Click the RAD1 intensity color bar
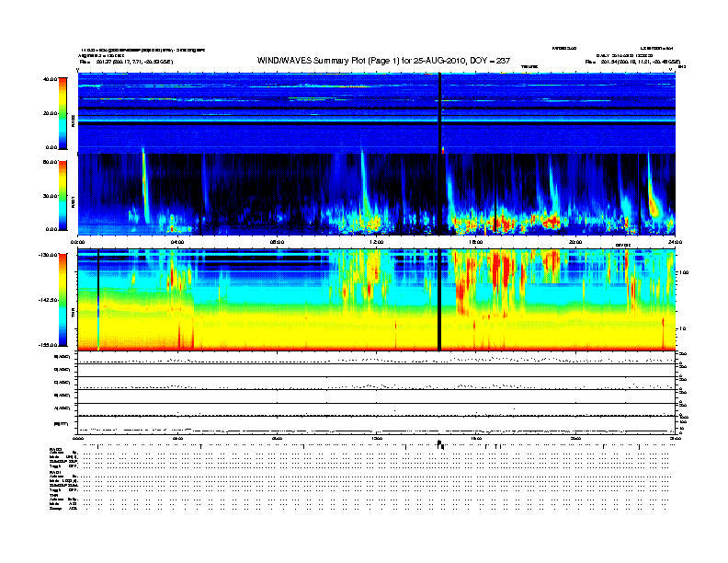The image size is (728, 563). [x=63, y=196]
